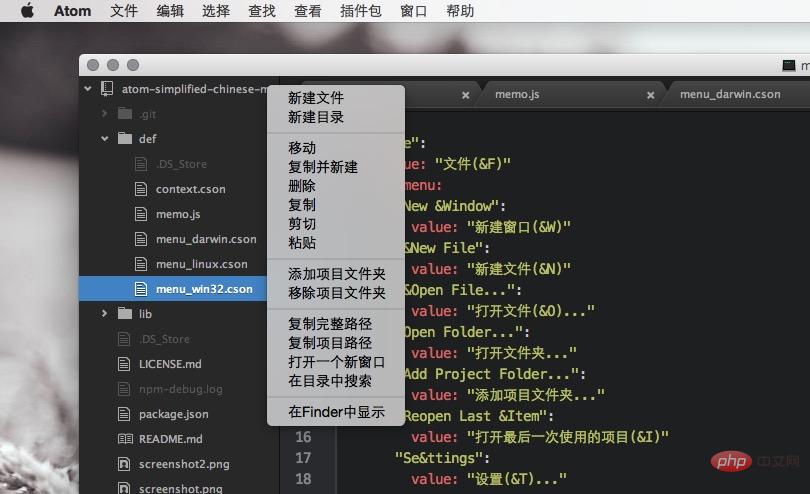Image resolution: width=810 pixels, height=494 pixels.
Task: Choose 打开一个新窗口 from context menu
Action: [336, 362]
